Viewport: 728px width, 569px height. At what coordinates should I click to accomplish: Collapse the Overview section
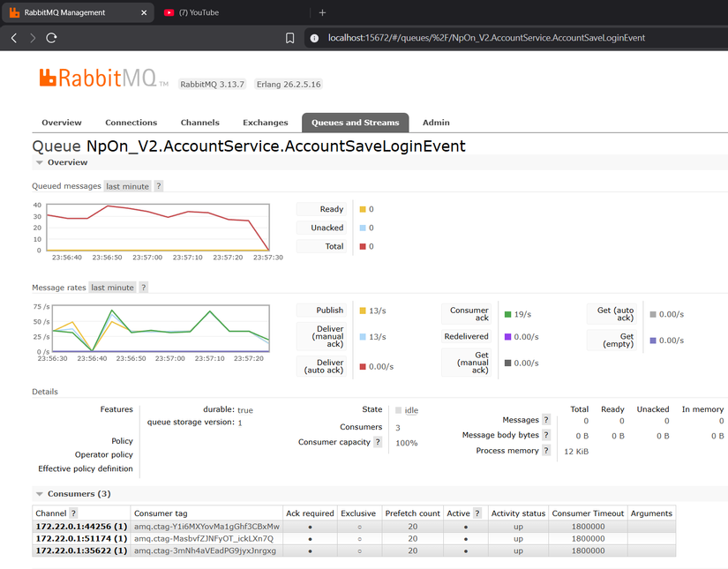[x=40, y=162]
